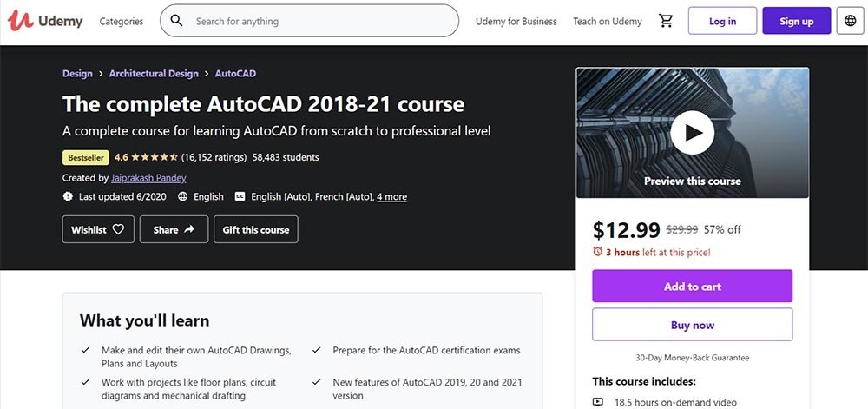Click the (16,152 ratings) text

point(214,157)
